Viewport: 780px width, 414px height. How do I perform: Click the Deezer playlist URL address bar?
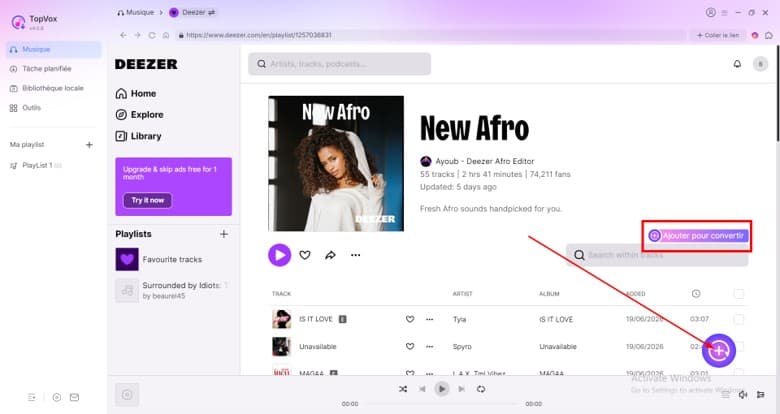431,35
